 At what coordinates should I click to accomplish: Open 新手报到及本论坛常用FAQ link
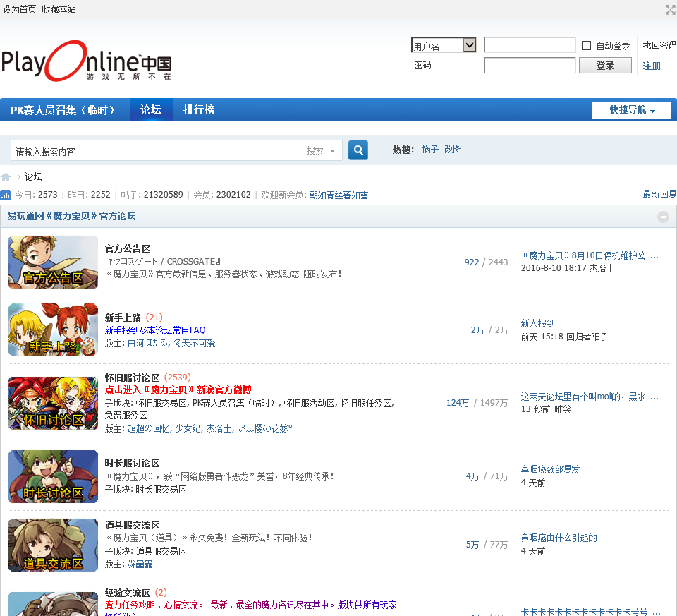point(155,330)
